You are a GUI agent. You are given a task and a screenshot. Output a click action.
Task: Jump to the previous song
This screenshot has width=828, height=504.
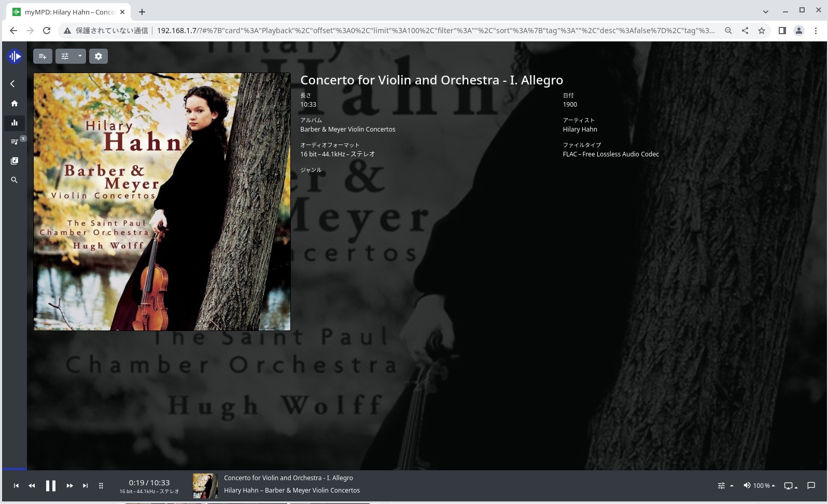(16, 486)
